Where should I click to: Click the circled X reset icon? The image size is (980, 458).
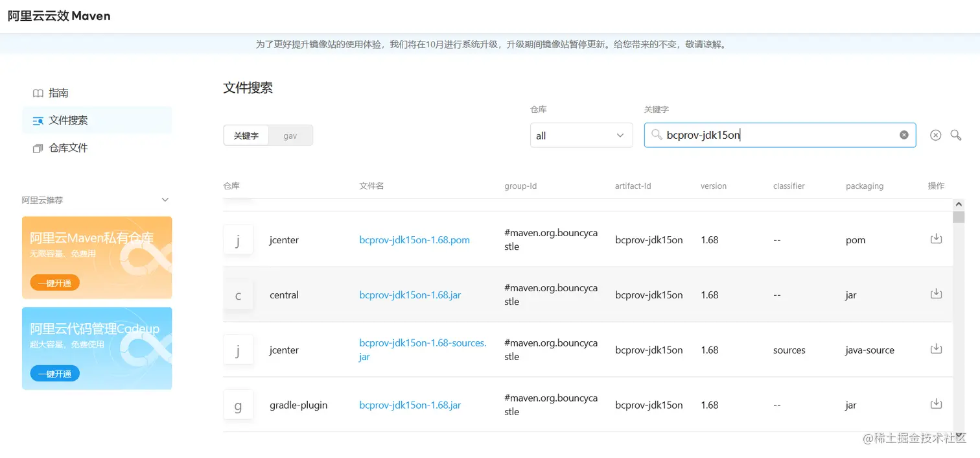tap(935, 135)
